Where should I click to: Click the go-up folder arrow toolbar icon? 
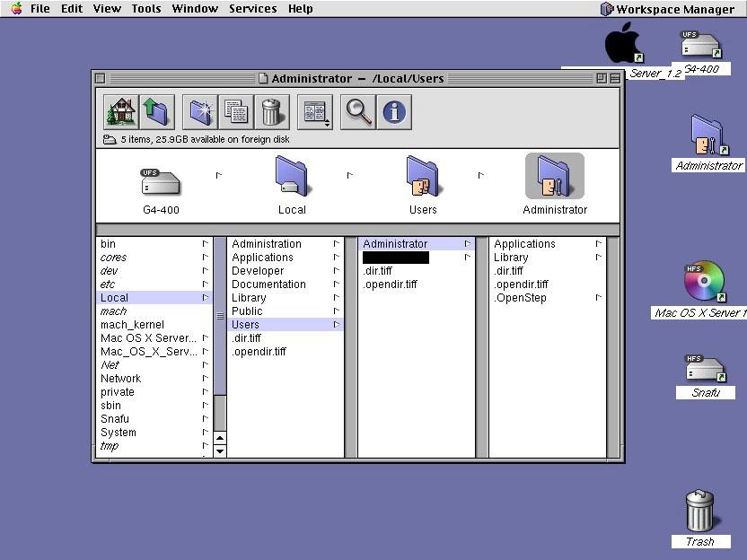(157, 112)
